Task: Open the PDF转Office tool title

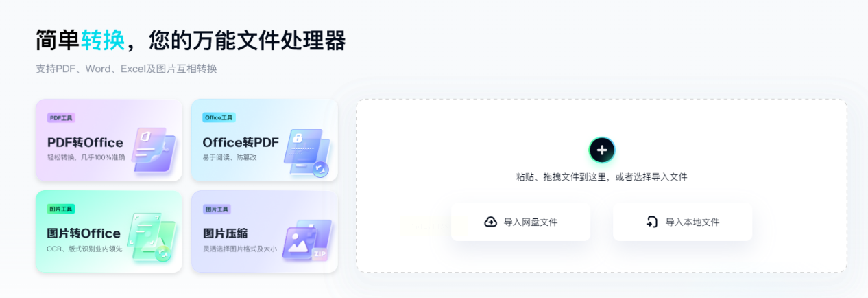Action: point(85,143)
